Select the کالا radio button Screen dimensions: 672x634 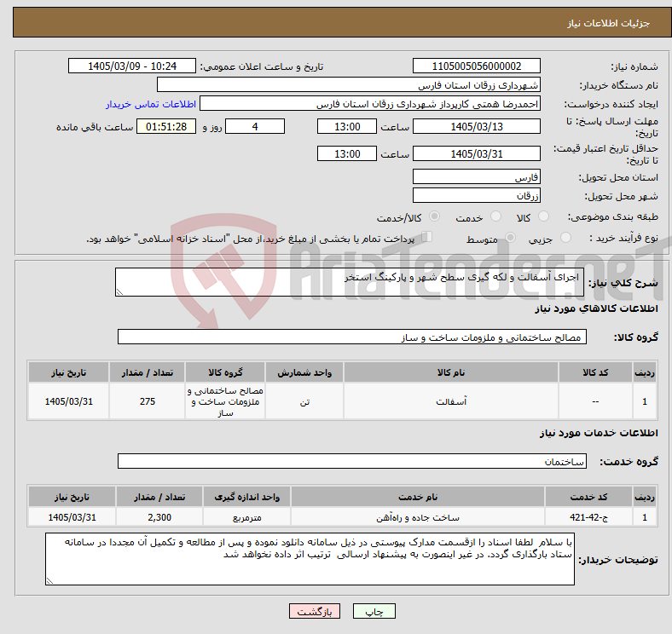tap(543, 216)
